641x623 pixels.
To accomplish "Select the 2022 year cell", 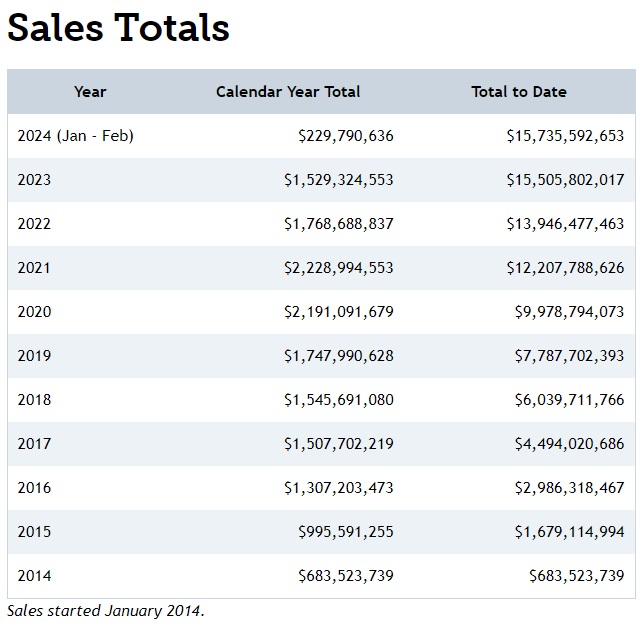I will 34,224.
